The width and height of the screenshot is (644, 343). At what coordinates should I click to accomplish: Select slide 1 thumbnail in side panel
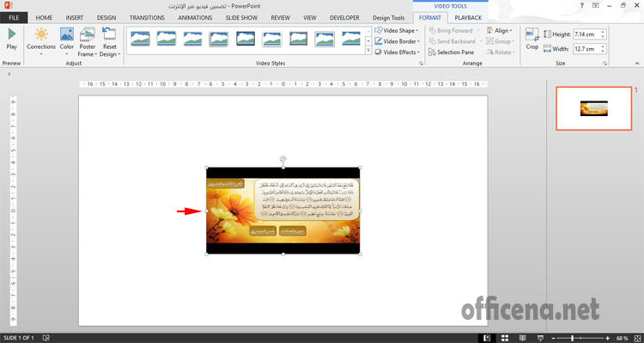coord(594,108)
